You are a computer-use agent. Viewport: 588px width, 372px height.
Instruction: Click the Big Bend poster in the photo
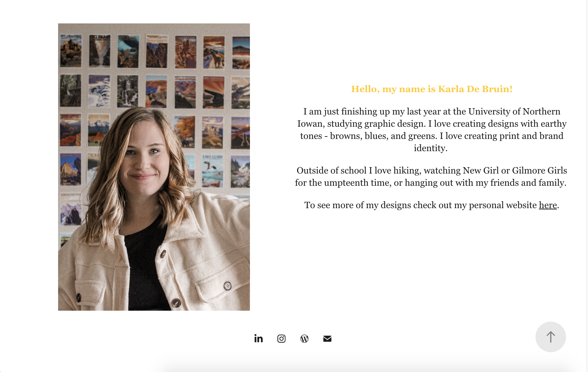100,51
